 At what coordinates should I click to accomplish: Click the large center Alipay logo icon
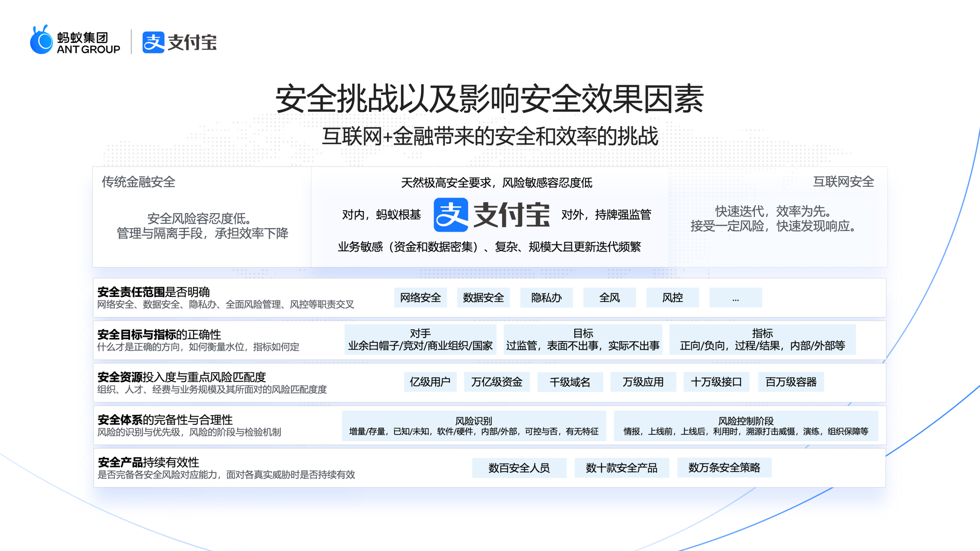(451, 215)
